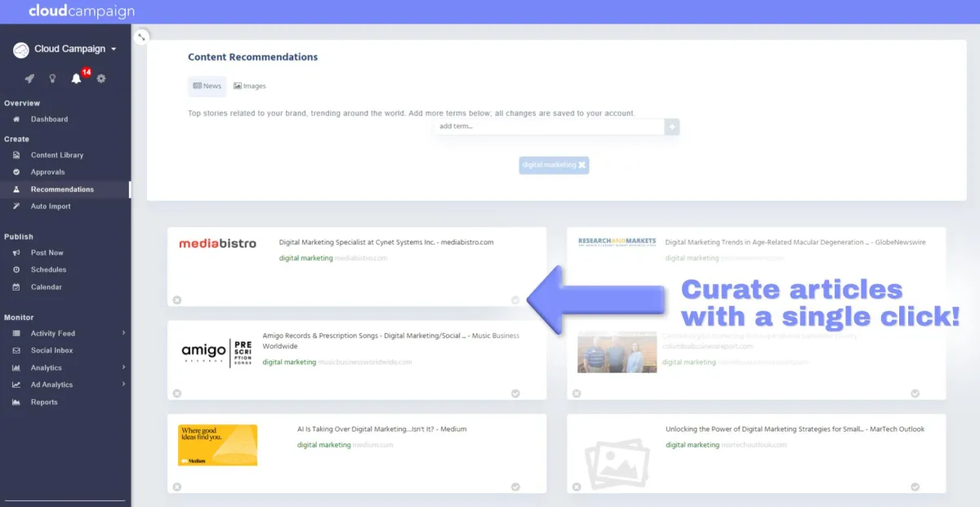Click the cloudcampaign logo in the top bar
Screen dimensions: 980x507
click(82, 11)
